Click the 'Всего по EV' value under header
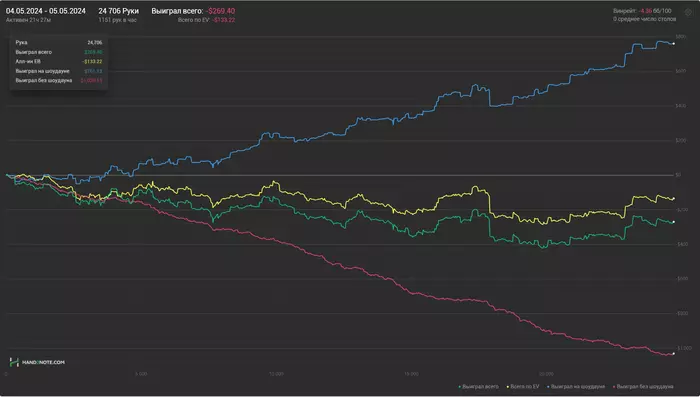The width and height of the screenshot is (700, 397). click(x=206, y=20)
